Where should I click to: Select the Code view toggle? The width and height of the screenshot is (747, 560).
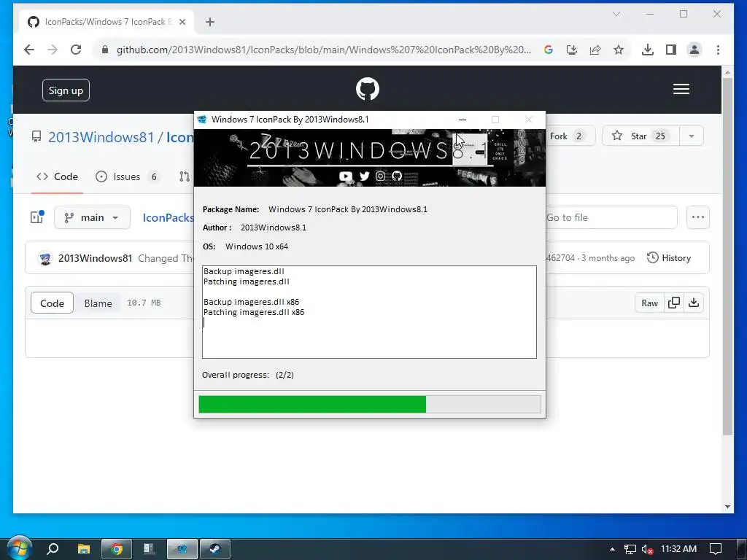coord(52,303)
